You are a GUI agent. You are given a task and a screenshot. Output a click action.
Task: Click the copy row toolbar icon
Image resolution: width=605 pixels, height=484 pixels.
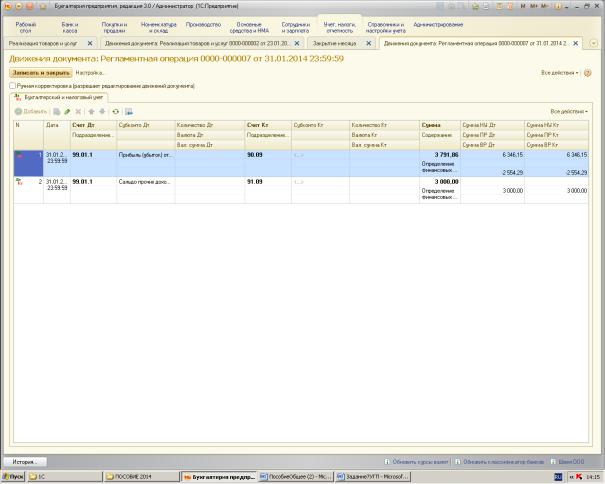click(57, 112)
